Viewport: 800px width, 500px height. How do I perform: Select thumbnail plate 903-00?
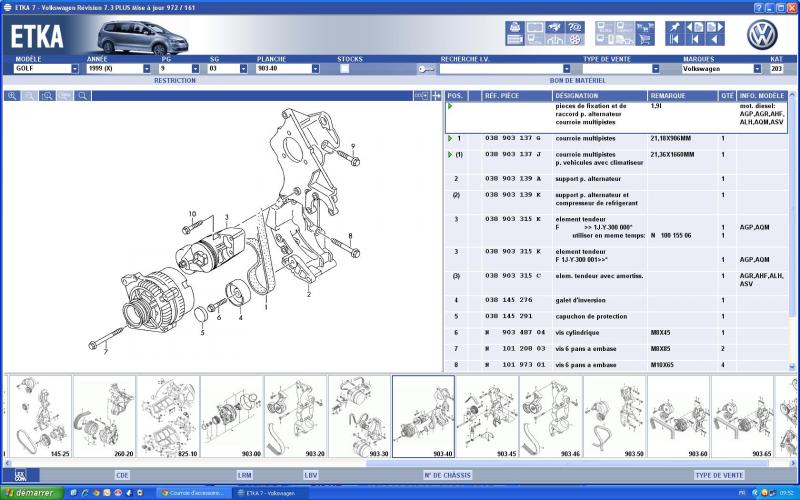coord(232,416)
